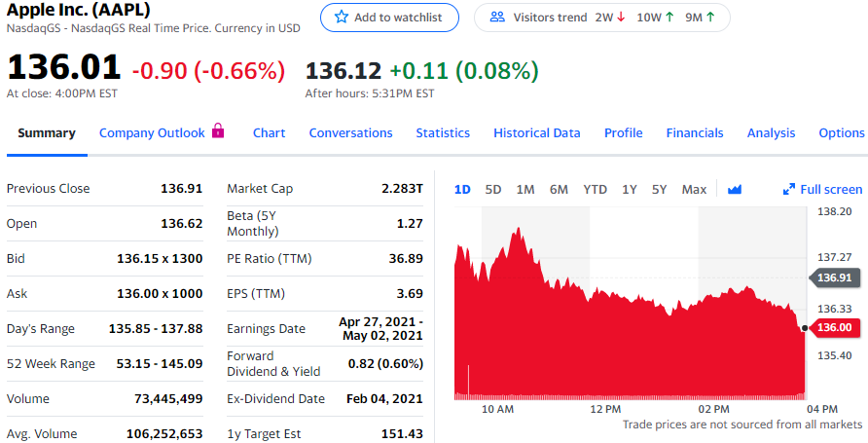Open the Chart tab
868x443 pixels.
(269, 133)
